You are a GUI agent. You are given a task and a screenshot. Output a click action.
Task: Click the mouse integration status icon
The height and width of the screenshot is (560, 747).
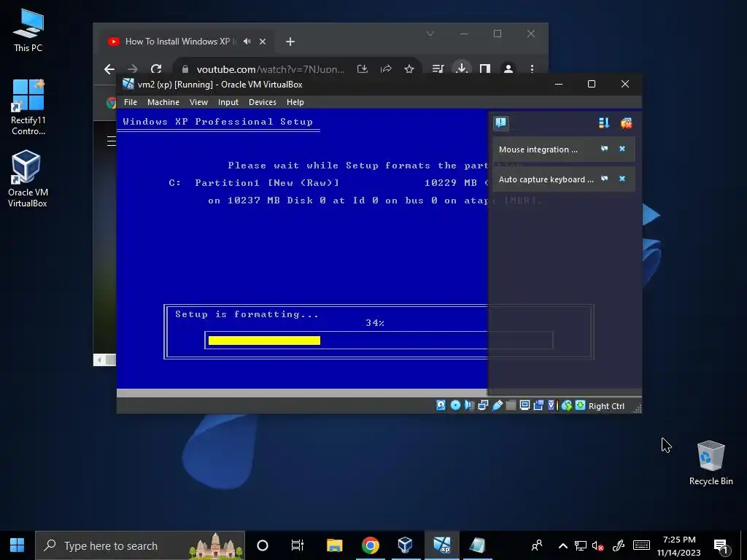(566, 405)
